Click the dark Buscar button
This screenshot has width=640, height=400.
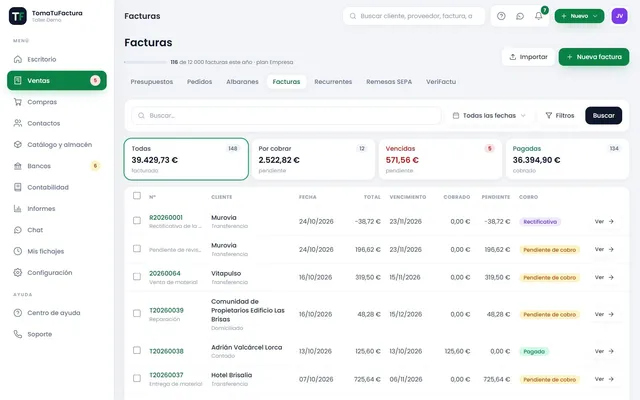(x=604, y=116)
